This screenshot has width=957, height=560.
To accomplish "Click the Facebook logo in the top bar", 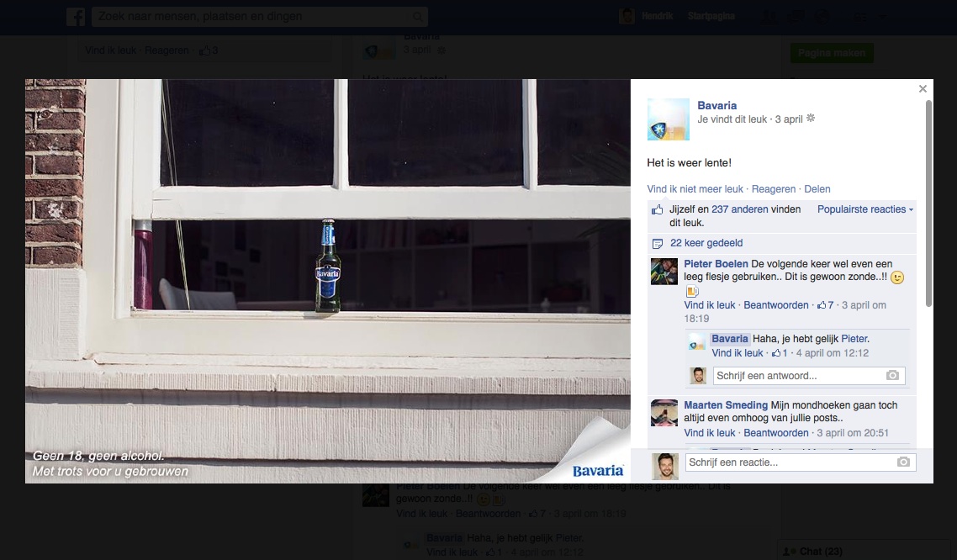I will coord(76,17).
